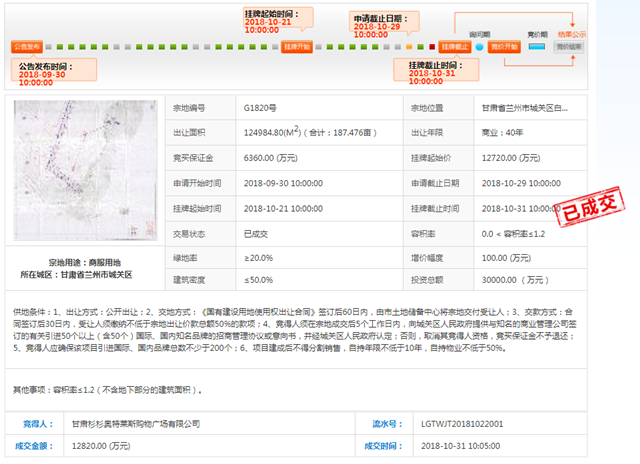Image resolution: width=640 pixels, height=464 pixels.
Task: Click the 挂牌截止时间 date callout
Action: pos(436,71)
